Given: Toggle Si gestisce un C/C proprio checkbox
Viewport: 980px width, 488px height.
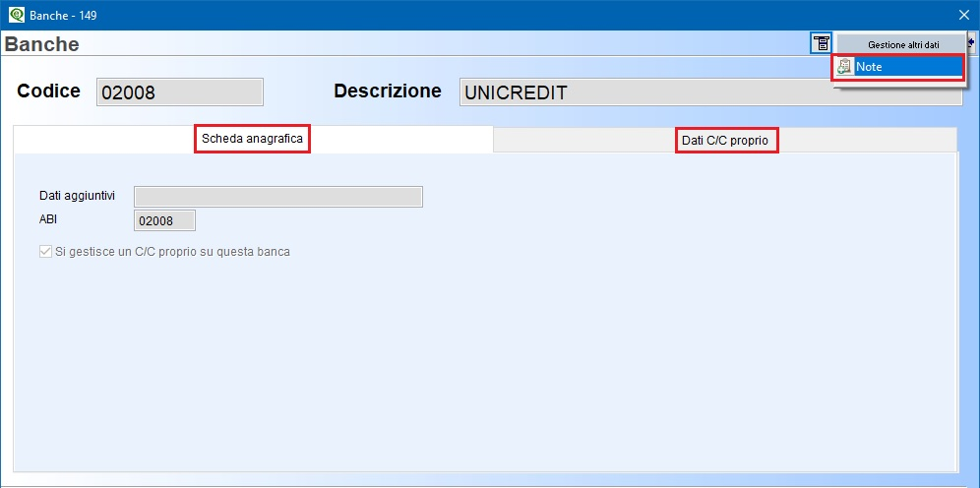Looking at the screenshot, I should (45, 252).
